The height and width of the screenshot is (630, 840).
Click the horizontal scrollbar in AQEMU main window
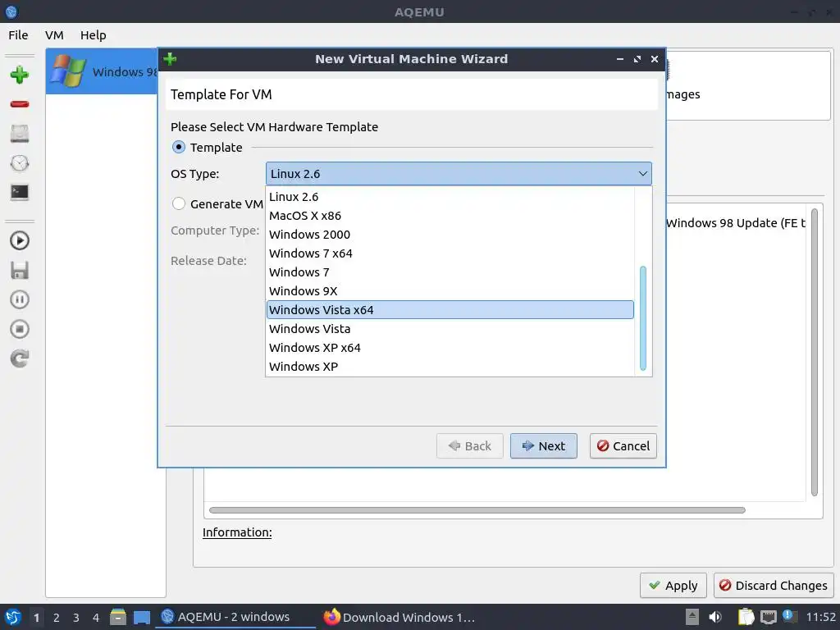pyautogui.click(x=477, y=510)
